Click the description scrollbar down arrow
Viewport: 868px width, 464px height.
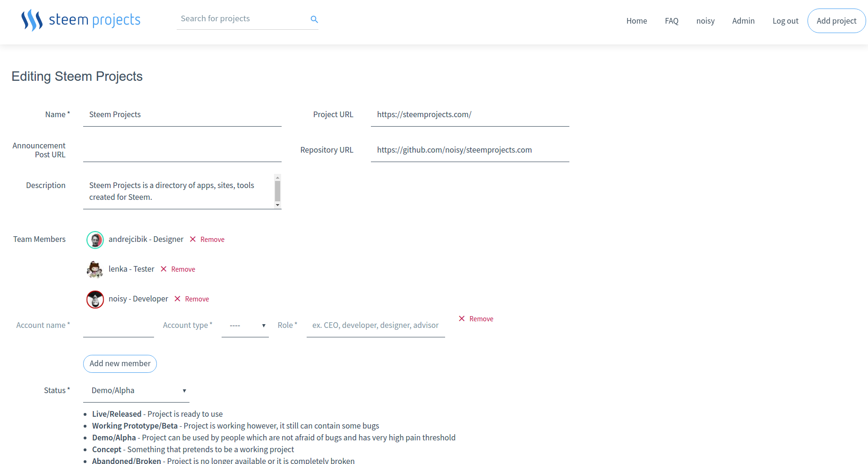click(x=278, y=205)
